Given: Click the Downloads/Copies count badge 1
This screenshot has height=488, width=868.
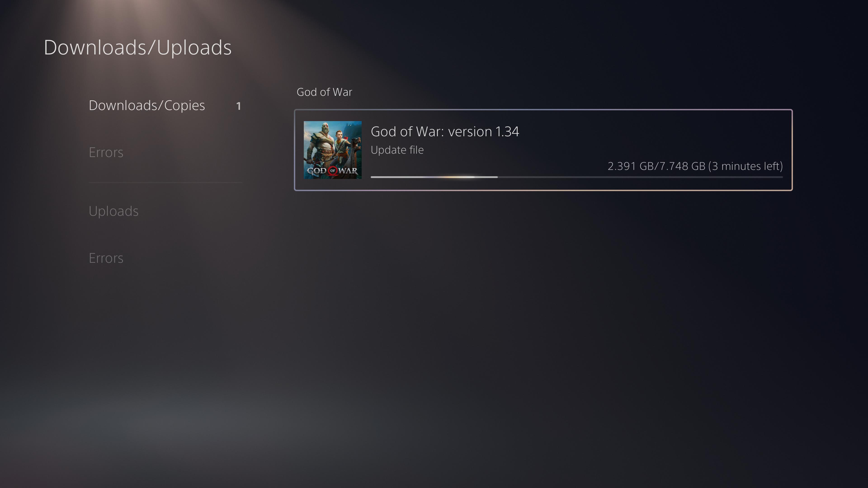Looking at the screenshot, I should coord(238,106).
